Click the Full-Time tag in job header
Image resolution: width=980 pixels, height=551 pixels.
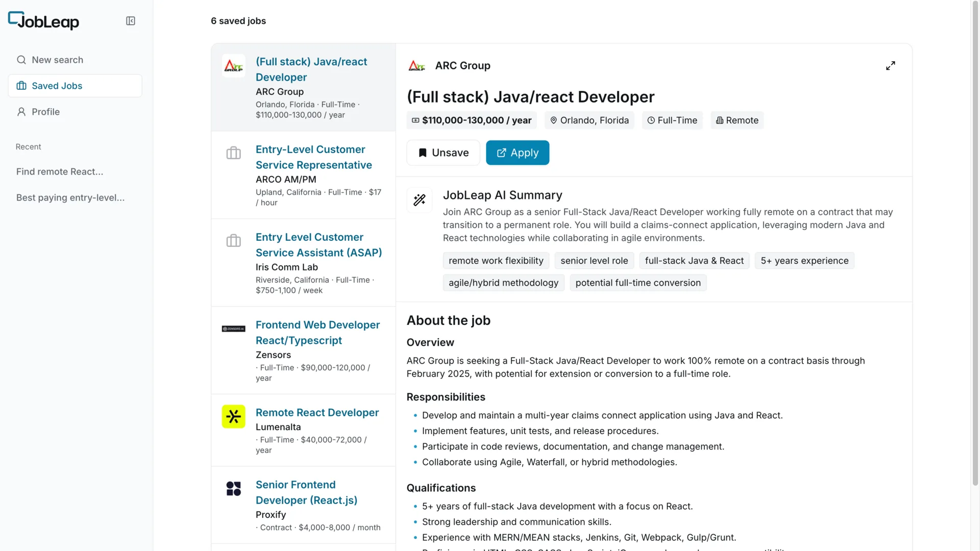pos(672,120)
